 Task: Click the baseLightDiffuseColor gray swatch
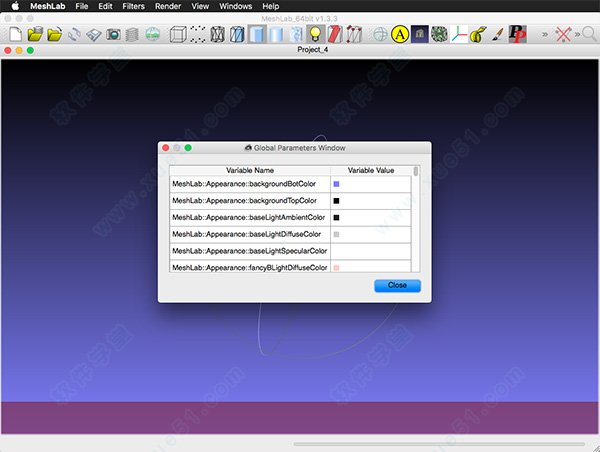pyautogui.click(x=336, y=234)
